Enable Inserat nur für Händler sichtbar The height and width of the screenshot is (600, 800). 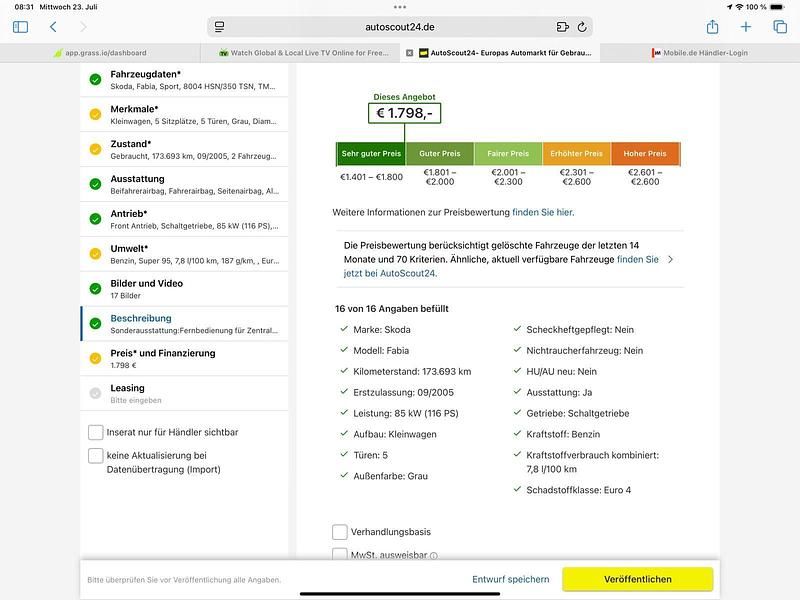click(x=95, y=433)
